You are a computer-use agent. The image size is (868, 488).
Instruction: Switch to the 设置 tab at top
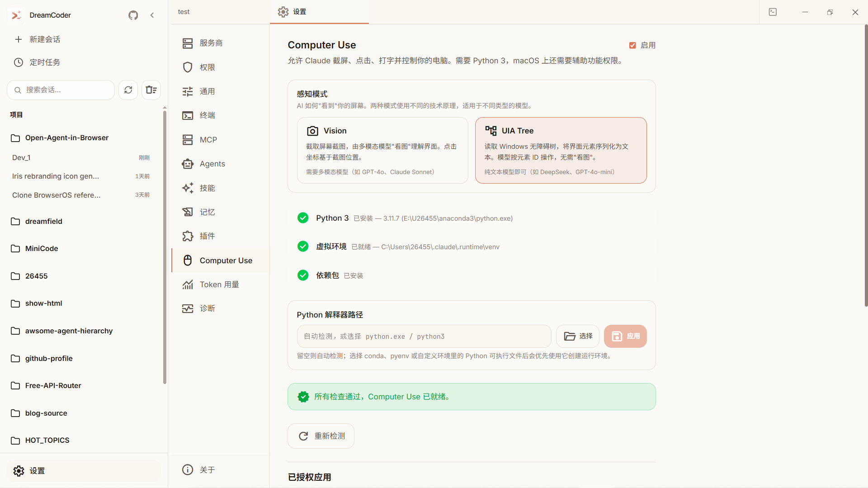[319, 12]
